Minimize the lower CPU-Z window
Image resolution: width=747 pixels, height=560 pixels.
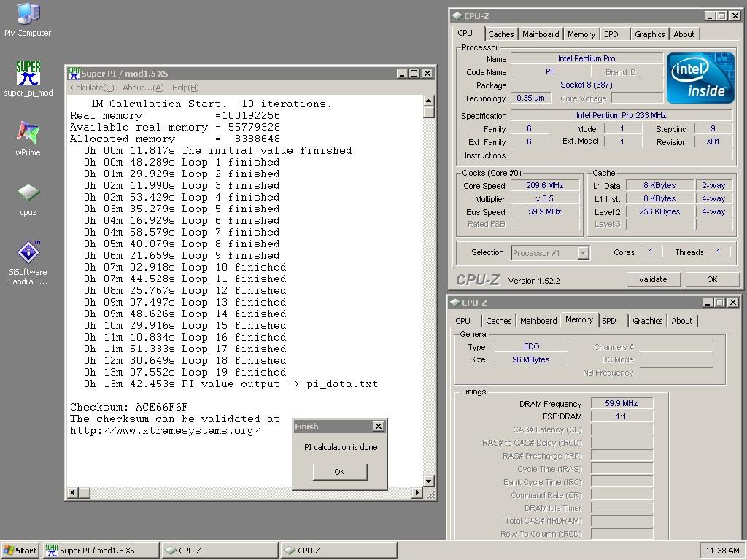tap(708, 303)
